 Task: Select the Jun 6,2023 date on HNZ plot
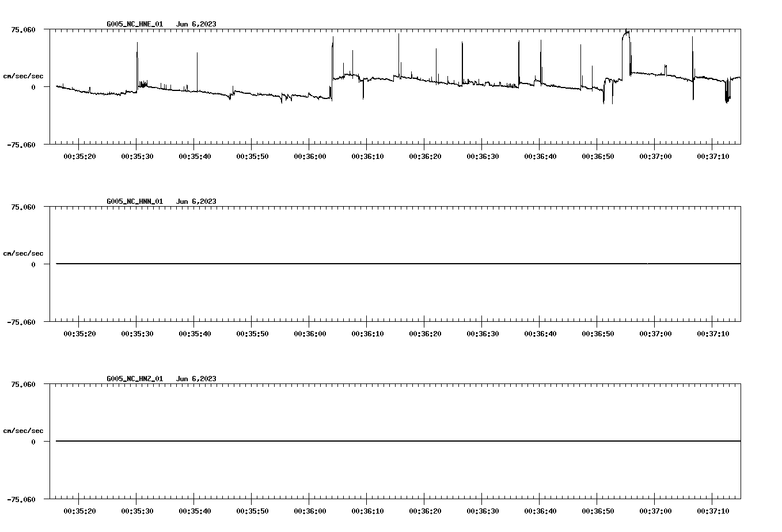[196, 379]
